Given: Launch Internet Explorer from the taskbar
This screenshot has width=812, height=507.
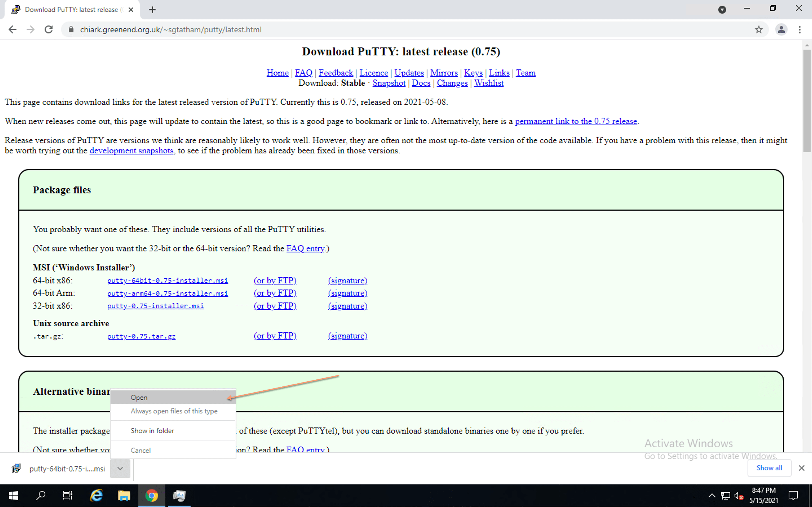Looking at the screenshot, I should click(x=96, y=496).
